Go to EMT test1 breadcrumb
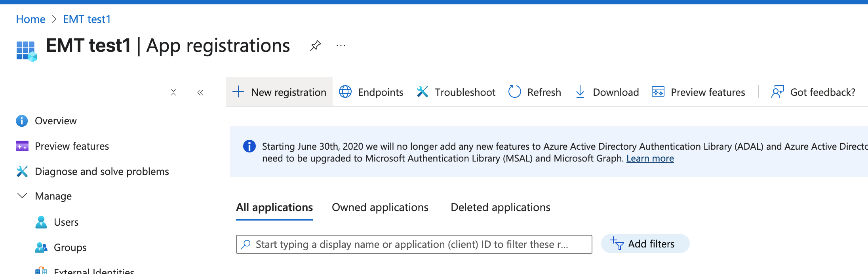 [x=87, y=19]
